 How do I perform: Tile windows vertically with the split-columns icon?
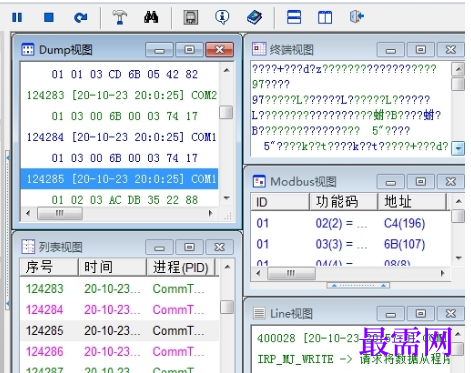point(325,17)
